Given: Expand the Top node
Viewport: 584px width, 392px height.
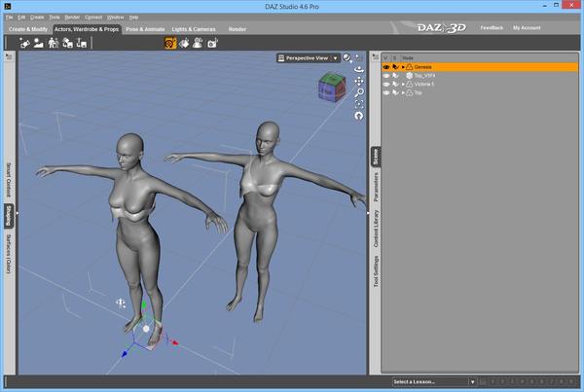Looking at the screenshot, I should point(403,92).
